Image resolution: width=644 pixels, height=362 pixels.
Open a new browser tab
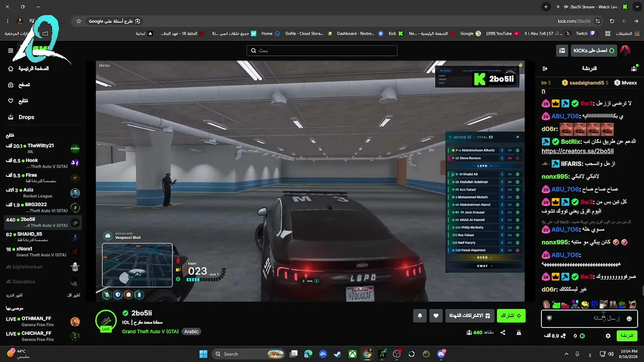click(x=546, y=7)
